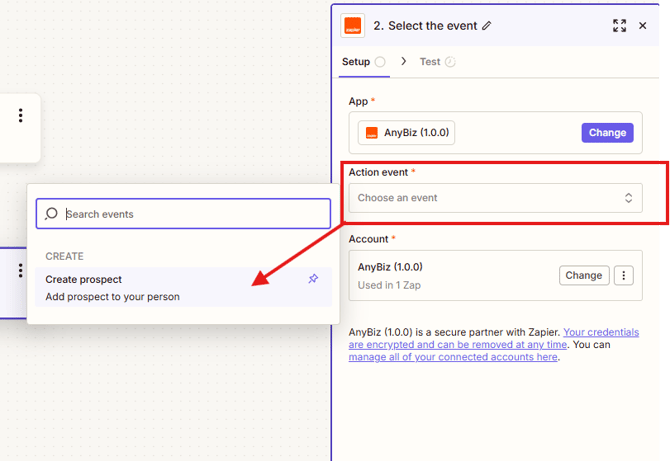Click the Setup status circle icon
Image resolution: width=670 pixels, height=461 pixels.
(x=380, y=62)
